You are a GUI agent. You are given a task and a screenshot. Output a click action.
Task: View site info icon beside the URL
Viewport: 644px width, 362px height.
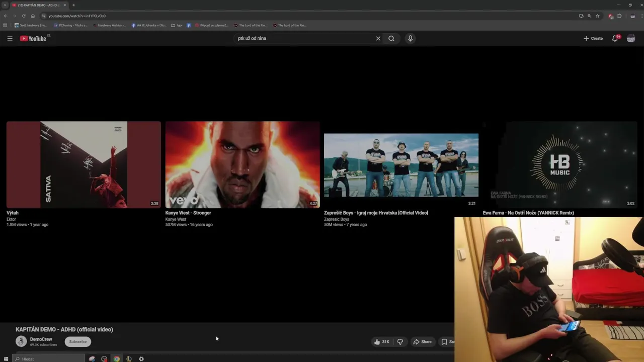[x=44, y=16]
